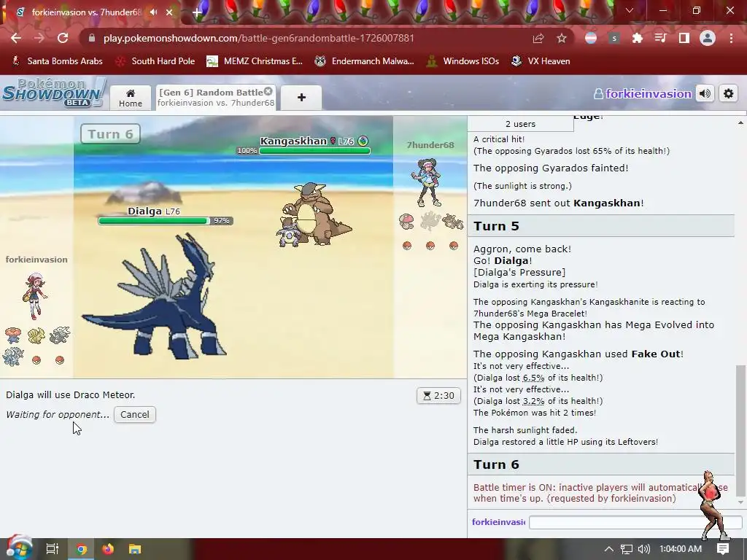
Task: Cancel the Draco Meteor move choice
Action: click(135, 414)
